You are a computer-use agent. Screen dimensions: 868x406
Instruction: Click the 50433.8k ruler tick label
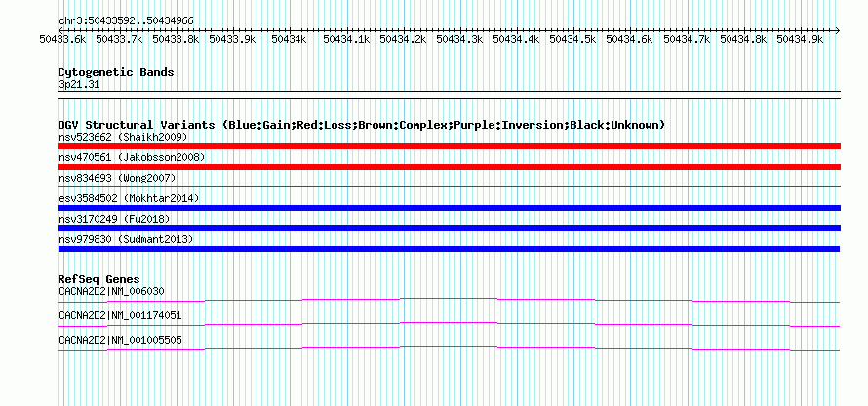[x=176, y=39]
